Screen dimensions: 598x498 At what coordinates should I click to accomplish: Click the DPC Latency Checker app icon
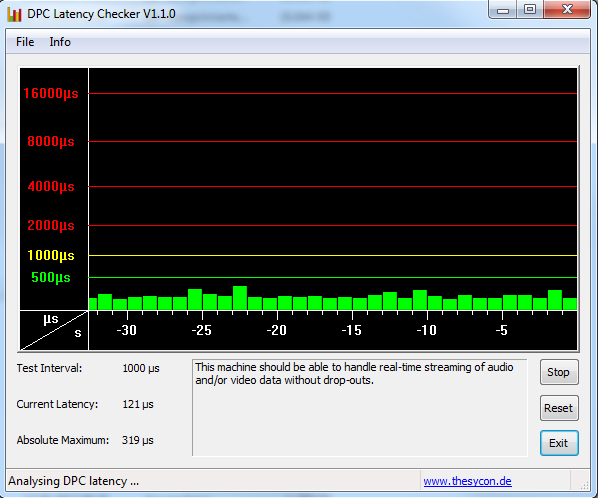[14, 14]
